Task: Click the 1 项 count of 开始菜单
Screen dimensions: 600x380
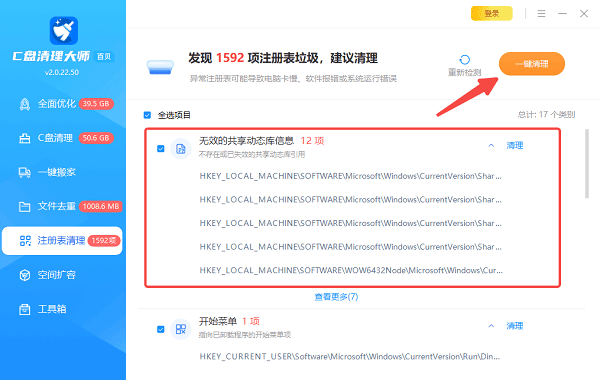Action: tap(251, 321)
